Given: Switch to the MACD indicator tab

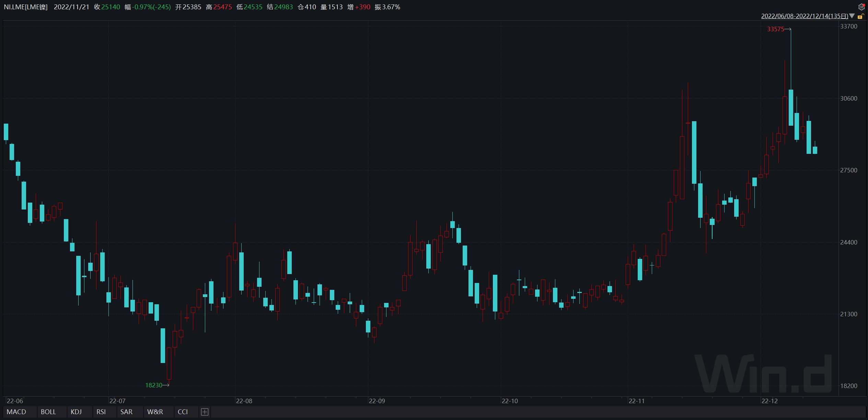Looking at the screenshot, I should click(x=16, y=412).
